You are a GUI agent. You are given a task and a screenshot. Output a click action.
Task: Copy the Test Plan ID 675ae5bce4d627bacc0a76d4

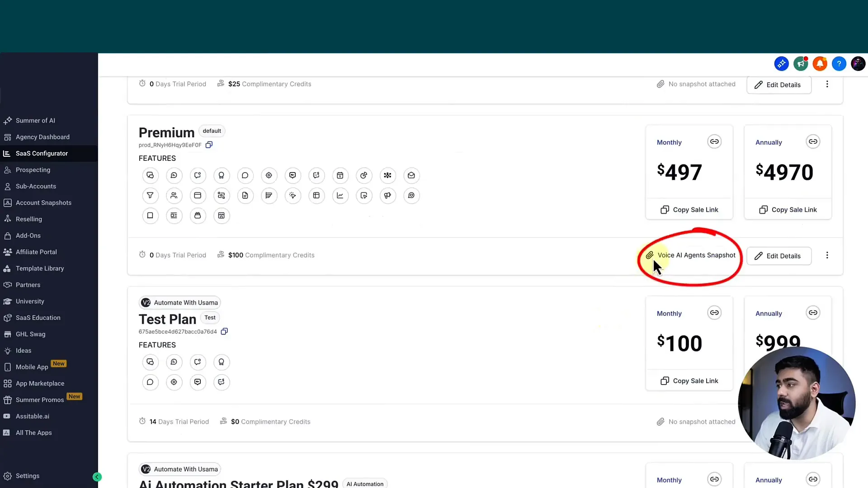[x=224, y=332]
